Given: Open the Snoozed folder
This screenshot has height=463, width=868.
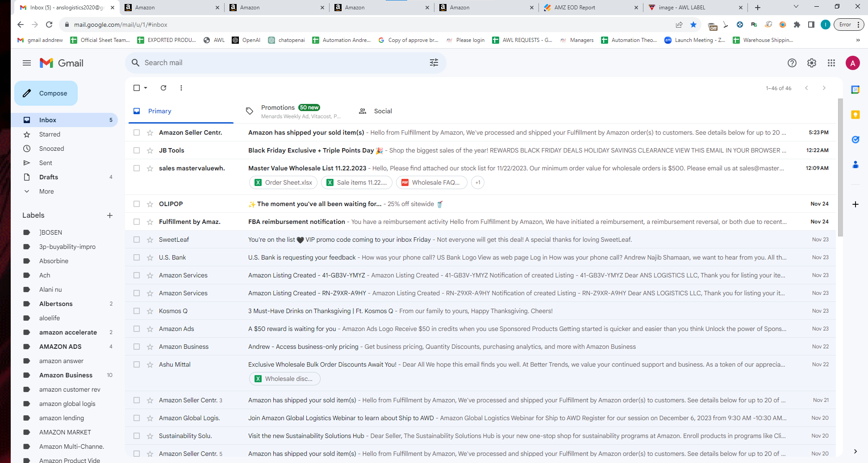Looking at the screenshot, I should 51,149.
